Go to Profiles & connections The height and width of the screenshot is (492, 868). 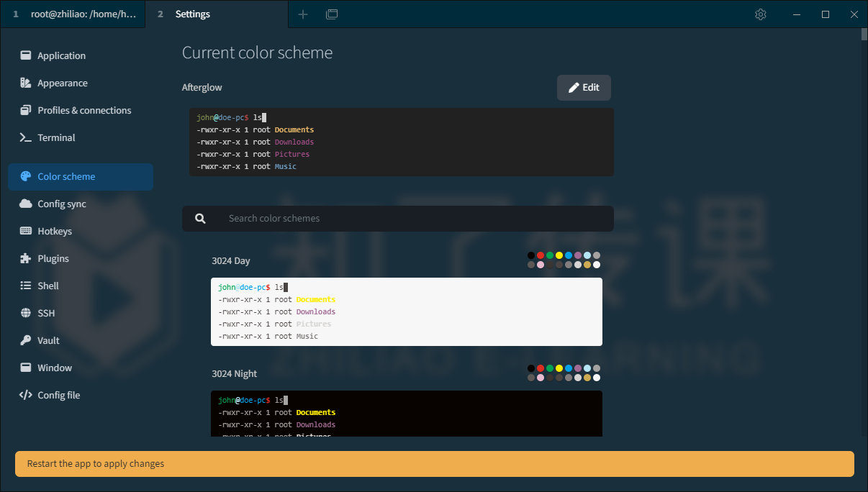click(84, 110)
